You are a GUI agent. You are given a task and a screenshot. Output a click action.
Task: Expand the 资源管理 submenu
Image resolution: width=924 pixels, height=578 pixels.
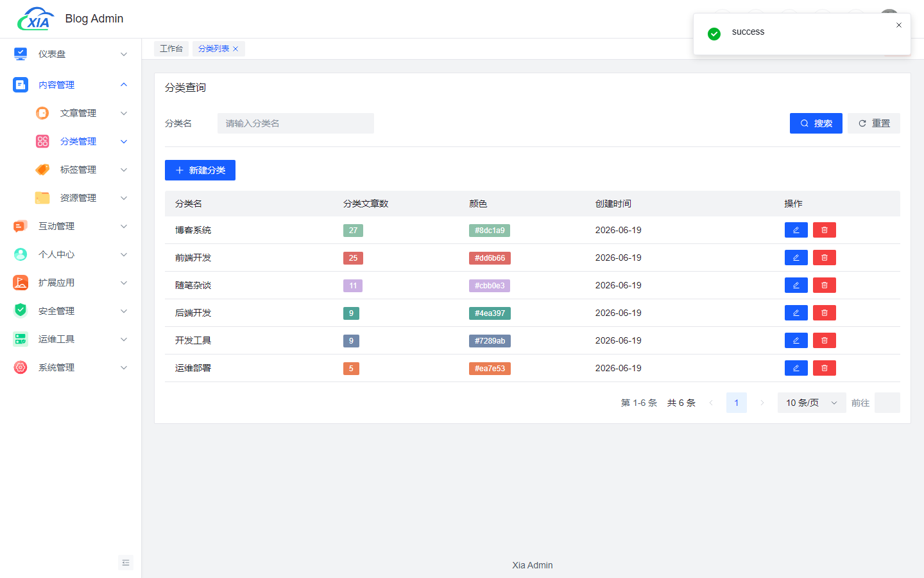point(124,198)
